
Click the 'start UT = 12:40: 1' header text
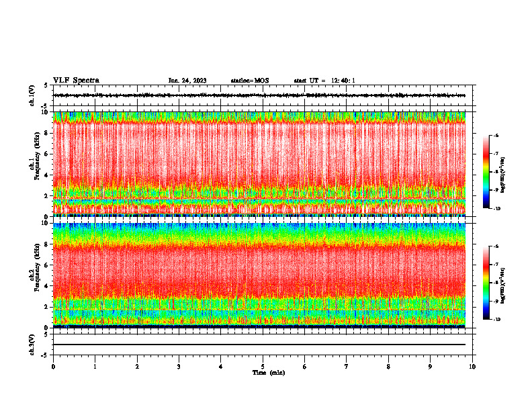pyautogui.click(x=324, y=81)
